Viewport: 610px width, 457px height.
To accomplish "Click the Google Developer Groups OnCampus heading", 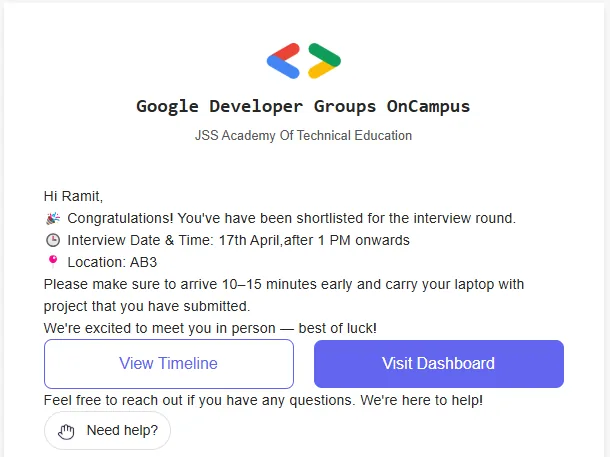I will tap(303, 107).
